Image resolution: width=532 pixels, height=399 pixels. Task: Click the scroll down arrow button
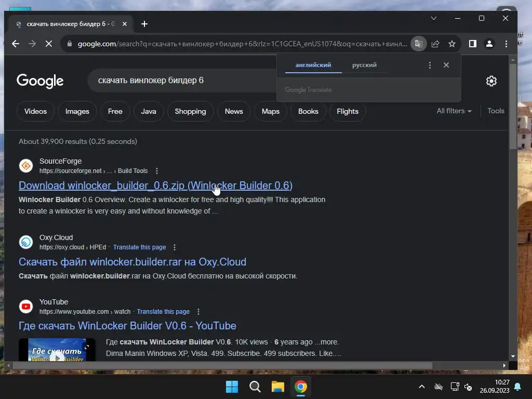(513, 356)
